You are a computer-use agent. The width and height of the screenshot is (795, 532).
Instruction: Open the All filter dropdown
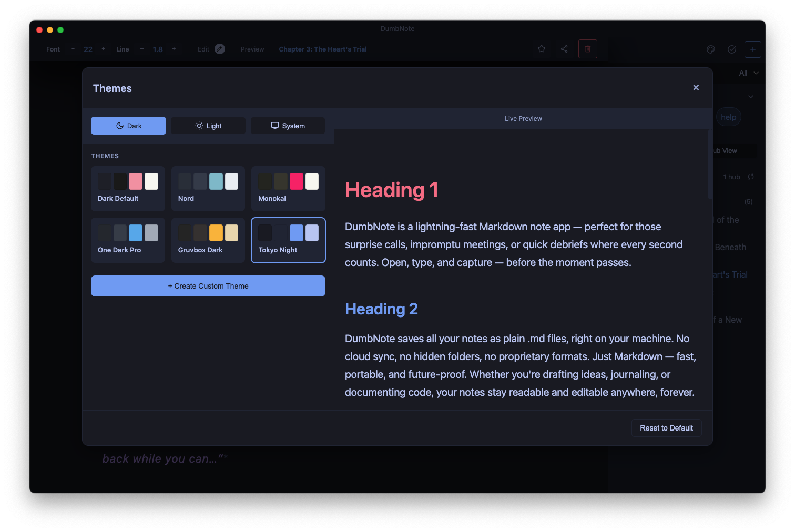coord(749,73)
